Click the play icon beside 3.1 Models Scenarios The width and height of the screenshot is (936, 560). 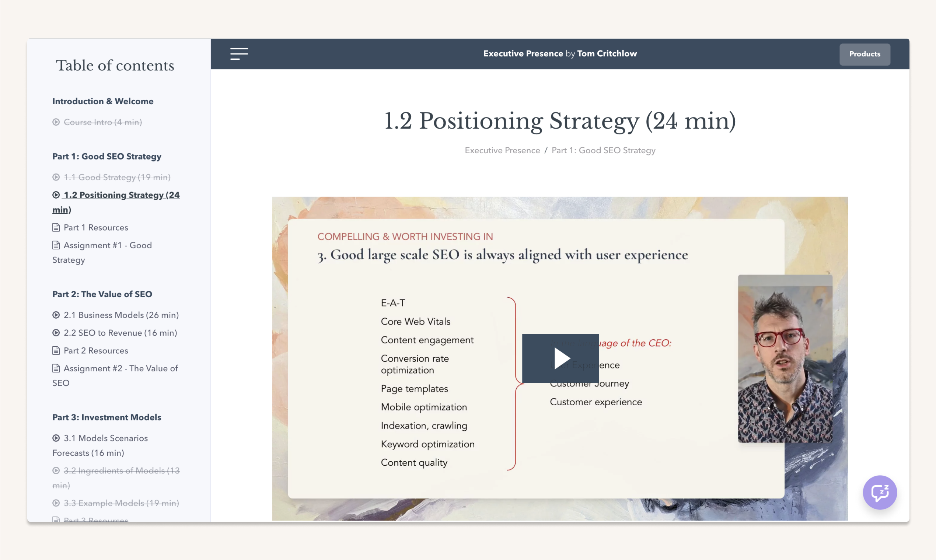(56, 438)
